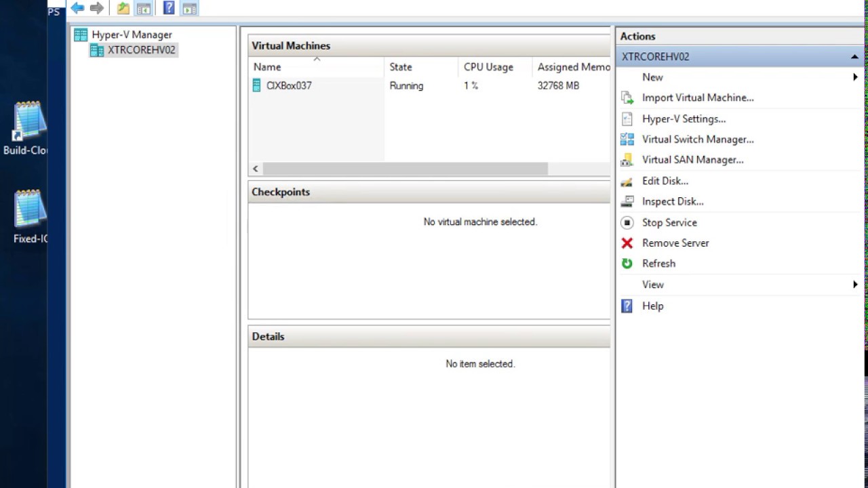Screen dimensions: 868x488
Task: Click the red X Remove Server icon
Action: tap(627, 243)
